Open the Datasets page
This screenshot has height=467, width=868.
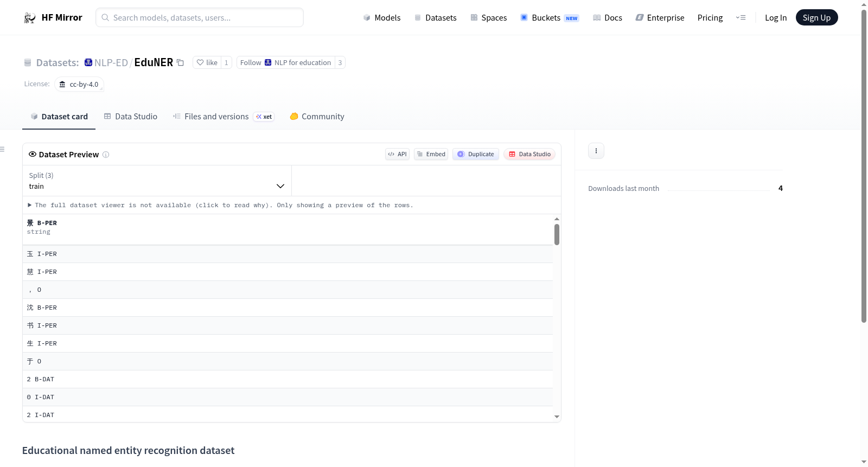(435, 18)
